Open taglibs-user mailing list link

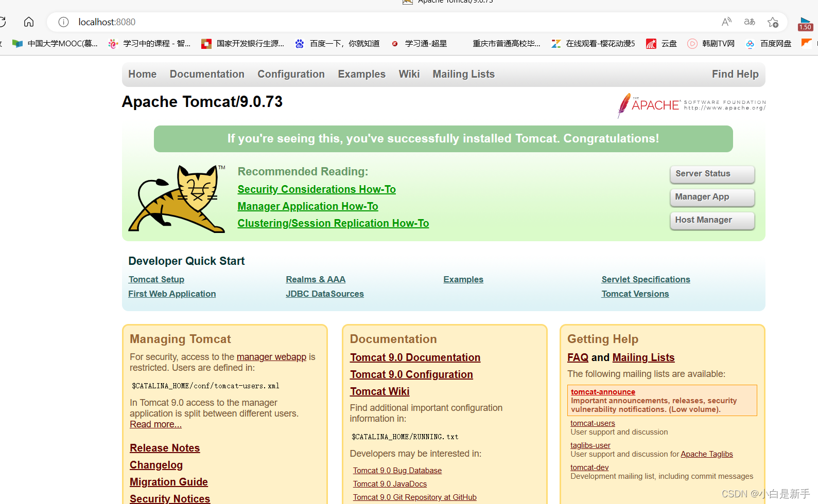tap(590, 445)
